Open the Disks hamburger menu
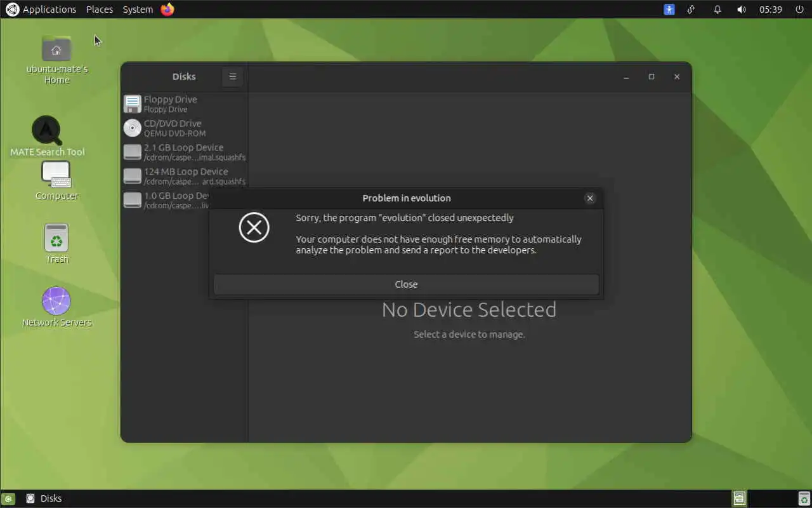Viewport: 812px width, 508px height. coord(232,77)
